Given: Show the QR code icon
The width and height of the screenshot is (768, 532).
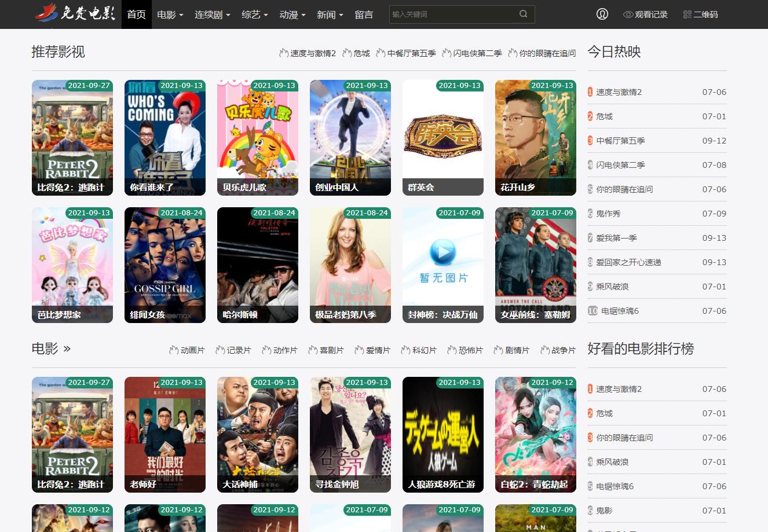Looking at the screenshot, I should 687,14.
